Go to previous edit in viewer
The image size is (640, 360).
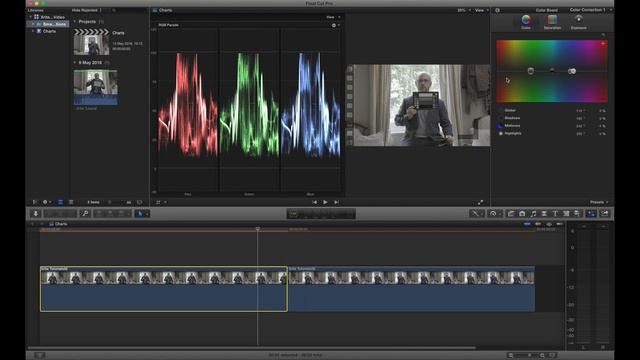pyautogui.click(x=314, y=202)
